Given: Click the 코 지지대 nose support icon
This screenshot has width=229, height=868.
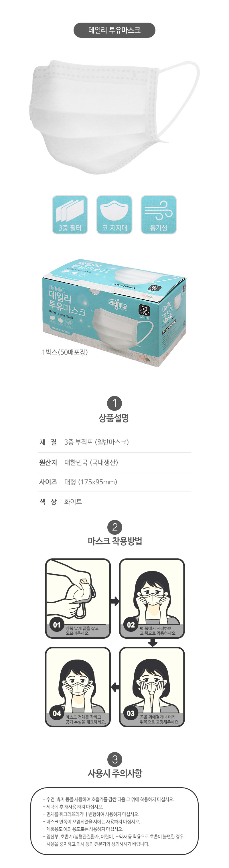Looking at the screenshot, I should 114,215.
